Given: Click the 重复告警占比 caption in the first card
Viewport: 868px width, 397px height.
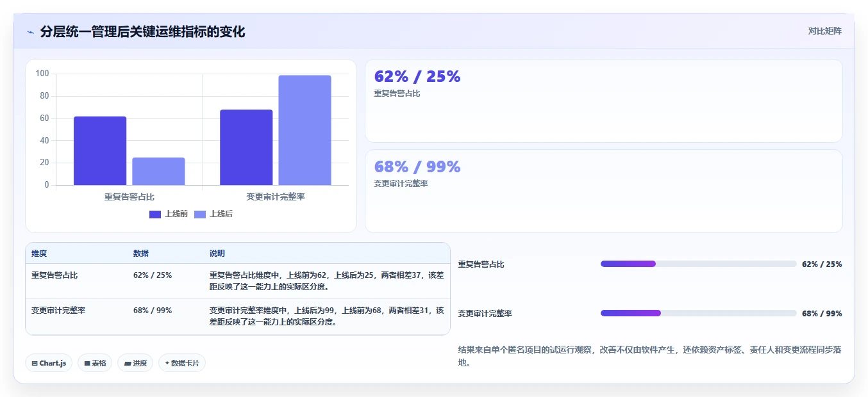Looking at the screenshot, I should coord(397,93).
